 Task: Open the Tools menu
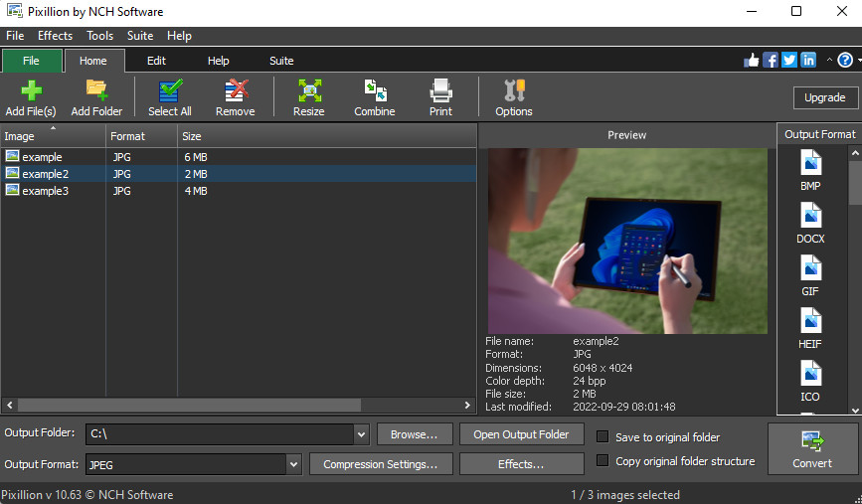click(99, 36)
